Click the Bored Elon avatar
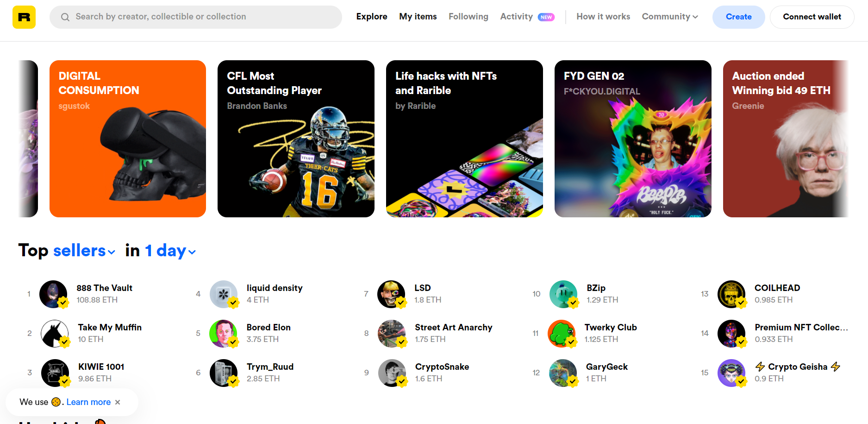The height and width of the screenshot is (424, 868). [224, 334]
